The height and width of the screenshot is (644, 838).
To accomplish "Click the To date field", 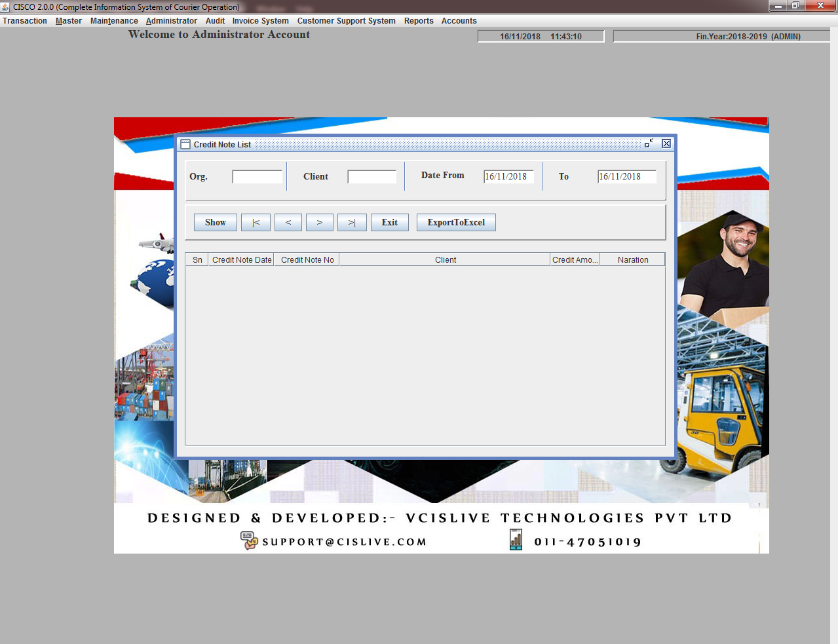I will click(x=626, y=177).
